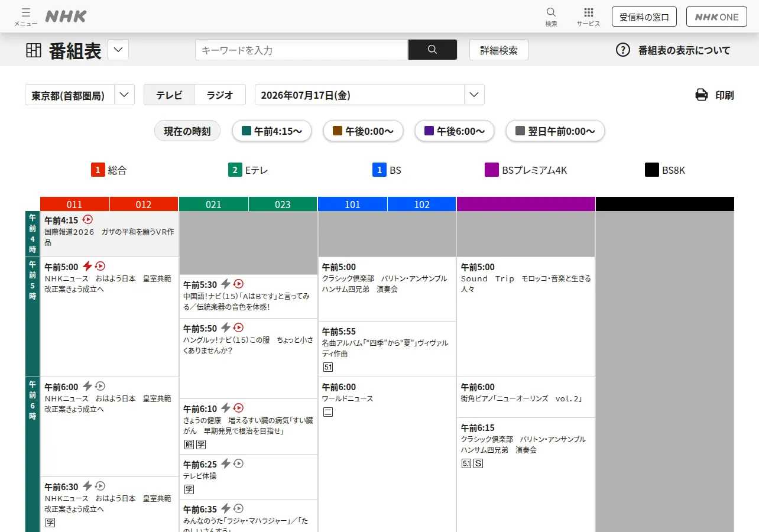The height and width of the screenshot is (532, 759).
Task: Open 番組表の表示について help link
Action: pos(673,50)
